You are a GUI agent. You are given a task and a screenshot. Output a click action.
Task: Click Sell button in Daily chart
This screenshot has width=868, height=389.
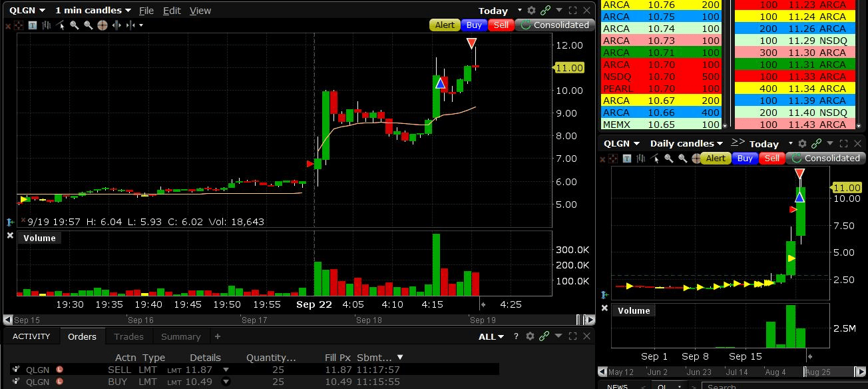pos(772,159)
